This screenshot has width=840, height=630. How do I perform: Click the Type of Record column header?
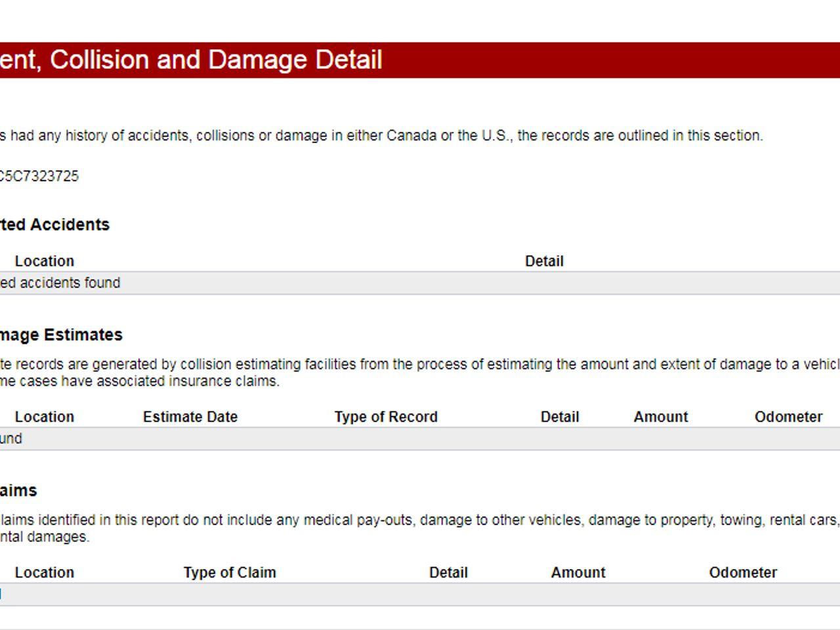coord(386,417)
